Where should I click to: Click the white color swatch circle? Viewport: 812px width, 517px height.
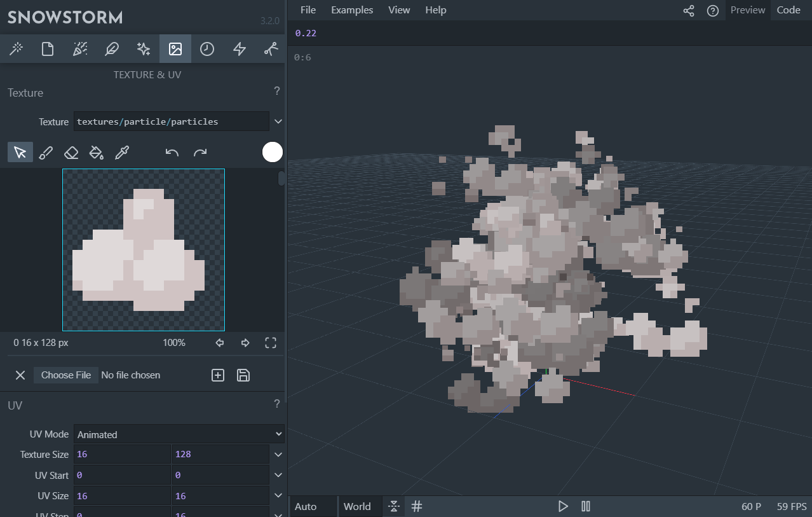(273, 152)
